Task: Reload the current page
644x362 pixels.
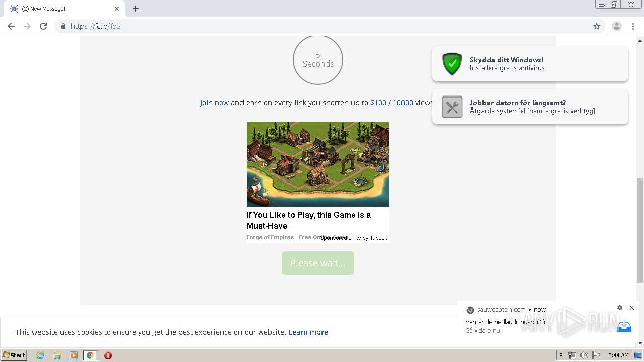Action: [43, 26]
